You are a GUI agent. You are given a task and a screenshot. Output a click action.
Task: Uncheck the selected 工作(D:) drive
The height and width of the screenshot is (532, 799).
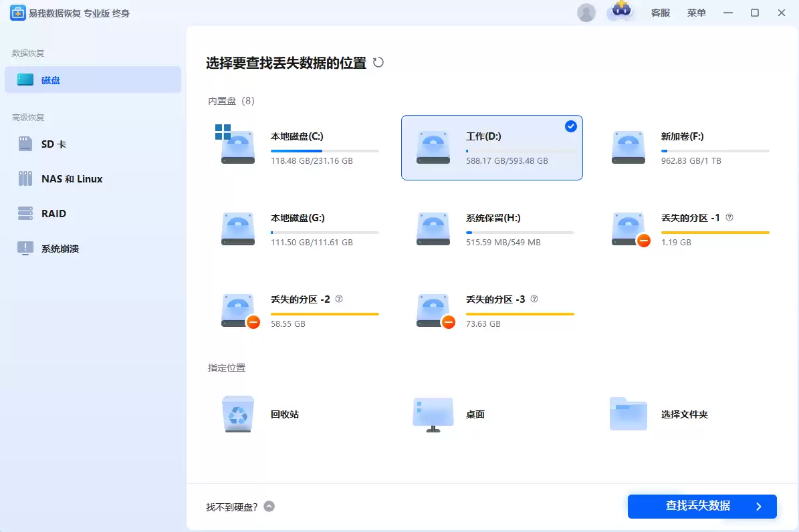[x=570, y=126]
